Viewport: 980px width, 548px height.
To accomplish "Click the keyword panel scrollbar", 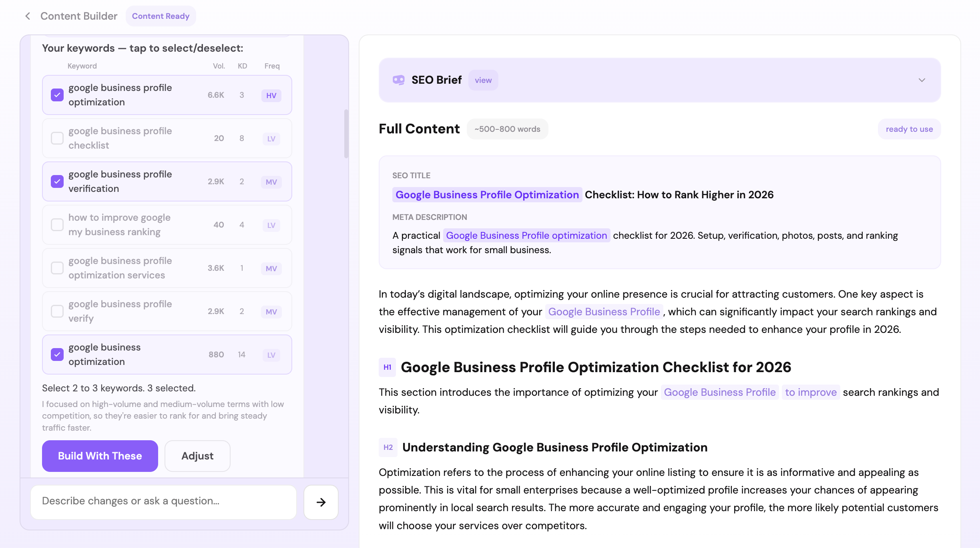I will click(x=346, y=134).
